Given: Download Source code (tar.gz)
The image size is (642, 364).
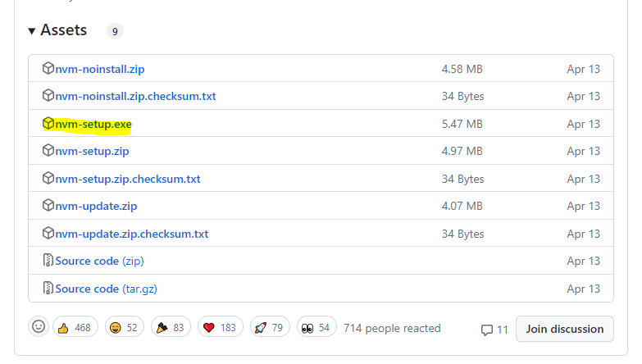Looking at the screenshot, I should point(106,289).
